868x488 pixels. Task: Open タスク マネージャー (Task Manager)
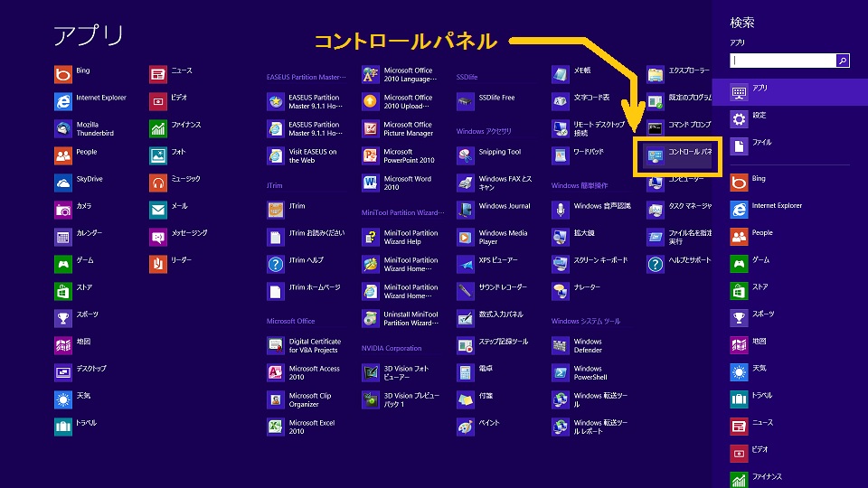pos(679,210)
